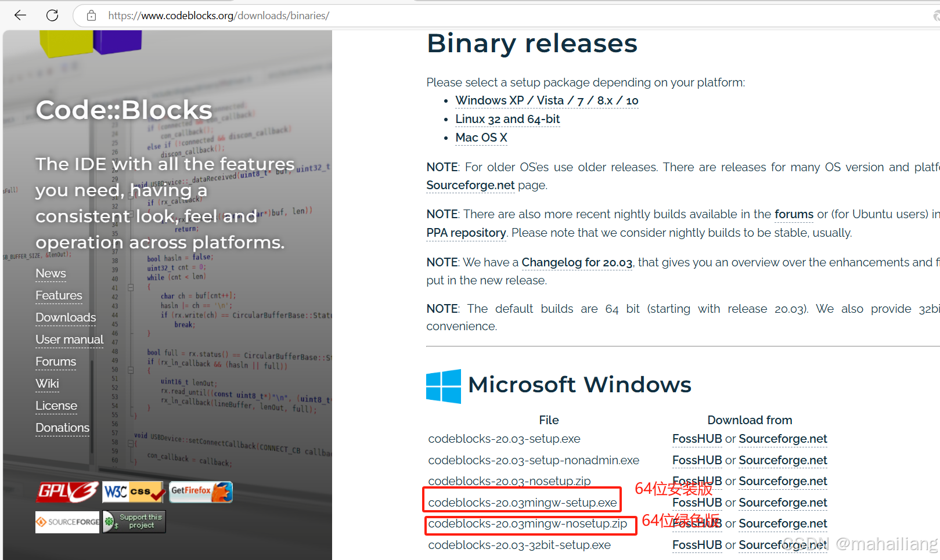Download mingw-setup.exe from Sourceforge.net
This screenshot has height=560, width=940.
click(783, 503)
